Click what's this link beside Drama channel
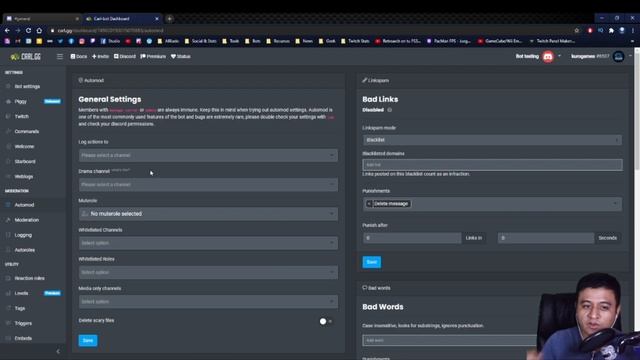Screen dimensions: 640x360 120,170
